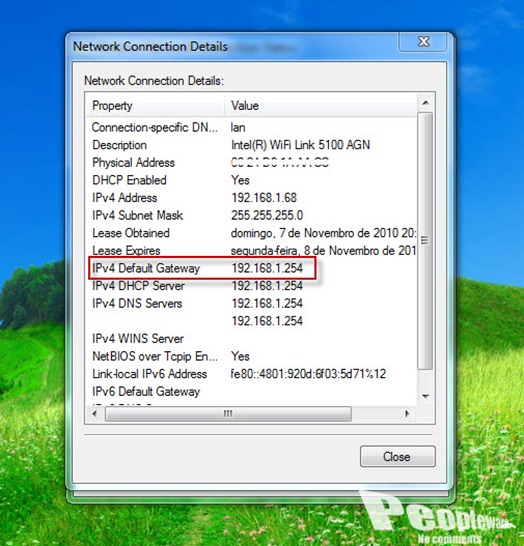Screen dimensions: 524x546
Task: Select the Link-local IPv6 Address row
Action: pyautogui.click(x=251, y=374)
